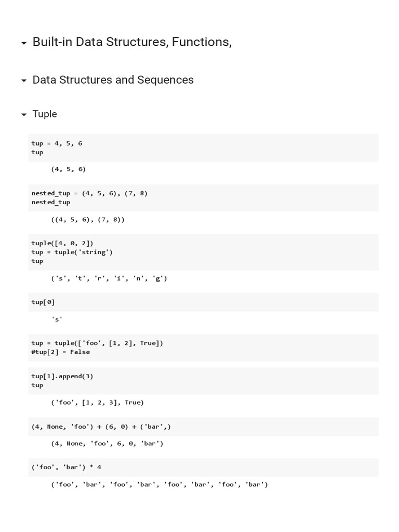Select the ('foo', 'bar') * 4 code cell
The width and height of the screenshot is (399, 532).
pos(203,467)
